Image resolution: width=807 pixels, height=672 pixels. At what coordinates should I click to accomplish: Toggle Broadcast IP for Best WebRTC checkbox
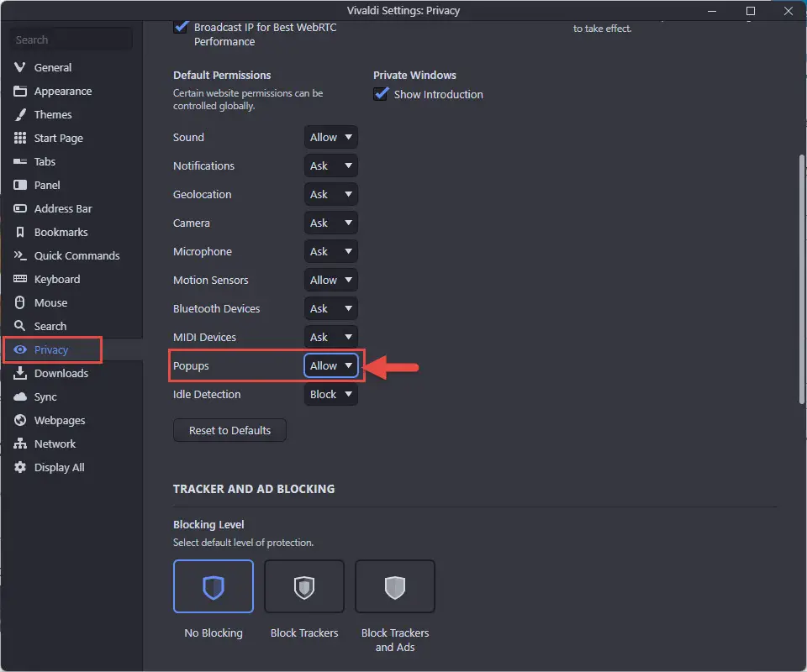click(181, 27)
